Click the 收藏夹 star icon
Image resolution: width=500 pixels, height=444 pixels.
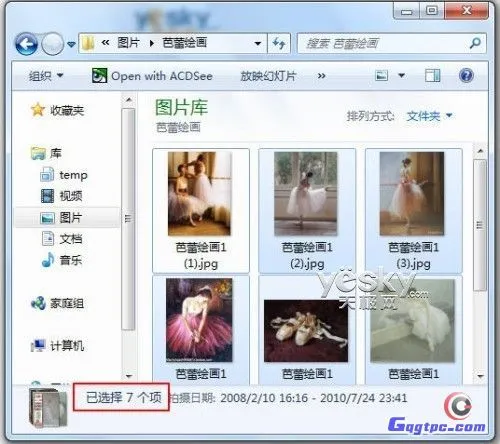click(x=38, y=110)
